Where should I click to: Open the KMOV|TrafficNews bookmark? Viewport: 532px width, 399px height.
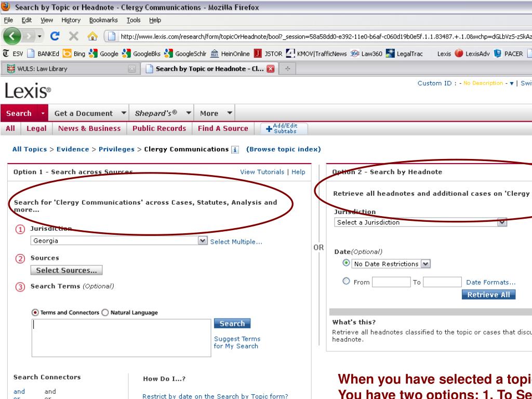coord(316,54)
